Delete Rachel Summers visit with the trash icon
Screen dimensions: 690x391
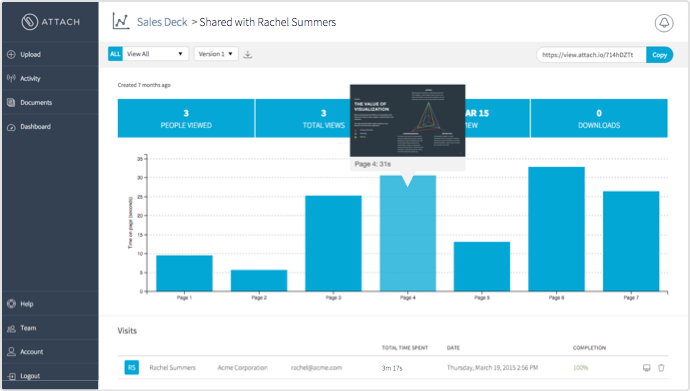pyautogui.click(x=661, y=368)
